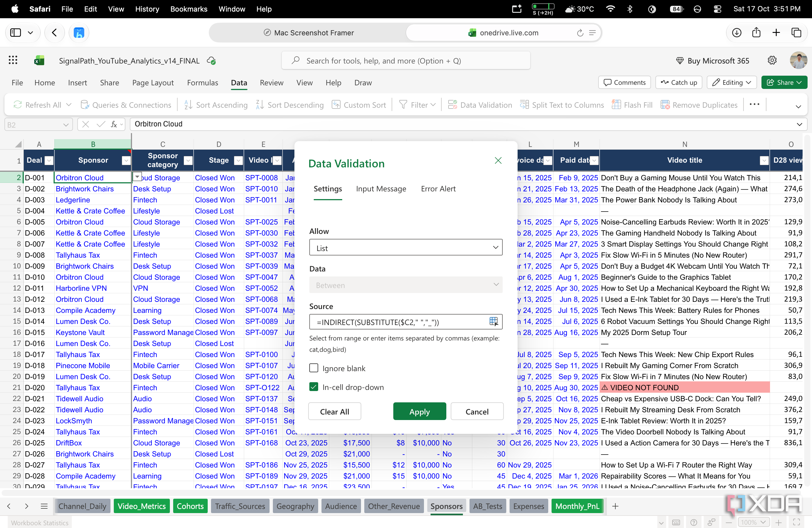Click Remove Duplicates icon
This screenshot has height=528, width=812.
(665, 105)
